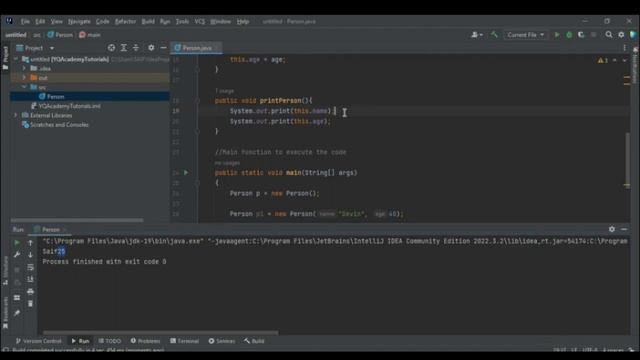Open the Help menu
The height and width of the screenshot is (360, 640).
point(243,21)
